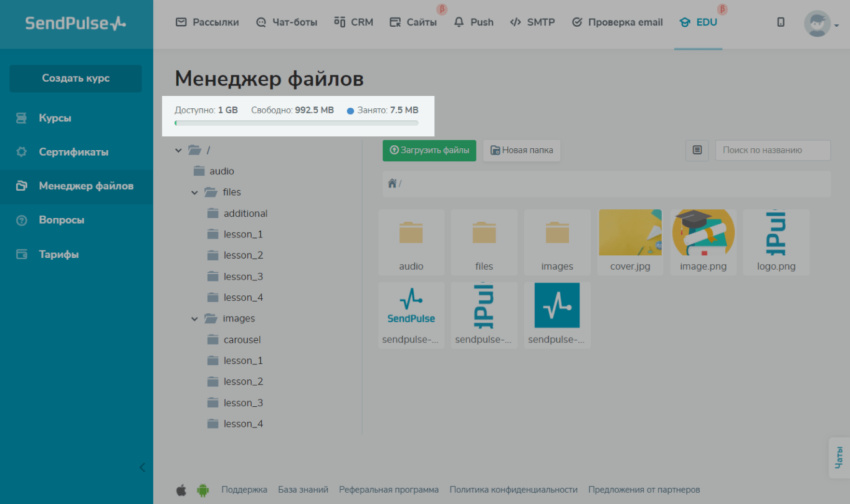The width and height of the screenshot is (850, 504).
Task: Open the Поддержка footer link
Action: (244, 490)
